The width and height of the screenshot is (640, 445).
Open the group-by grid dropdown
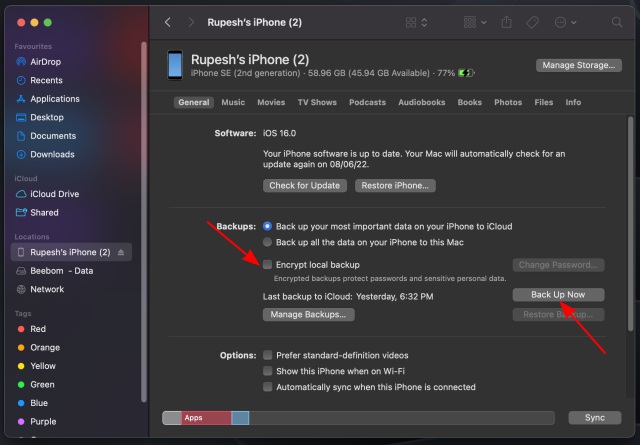(475, 22)
